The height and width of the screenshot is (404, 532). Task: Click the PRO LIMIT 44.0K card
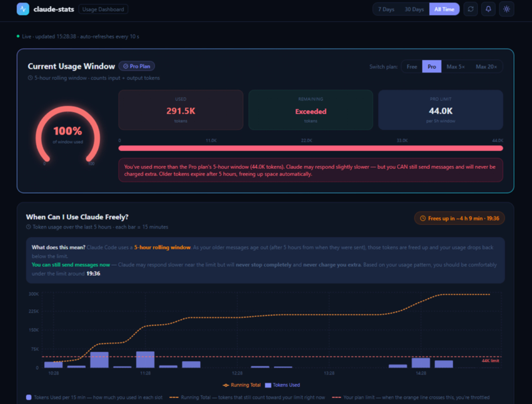[441, 110]
